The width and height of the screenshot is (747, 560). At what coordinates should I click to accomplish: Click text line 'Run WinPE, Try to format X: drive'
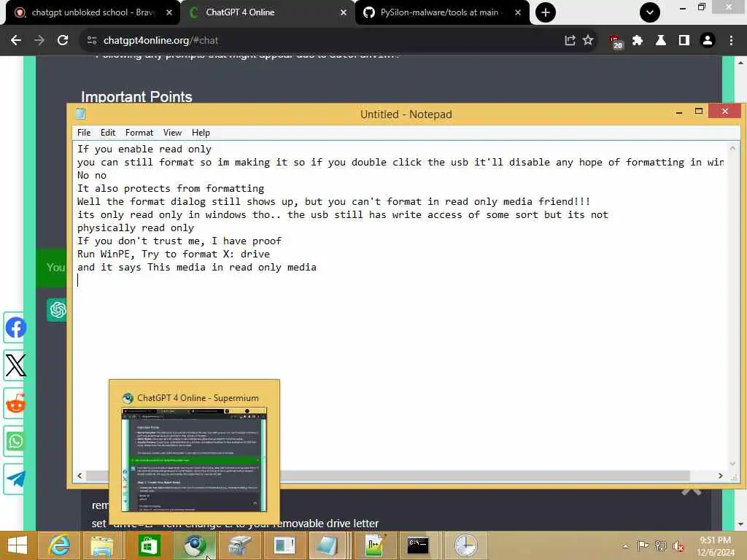(174, 254)
